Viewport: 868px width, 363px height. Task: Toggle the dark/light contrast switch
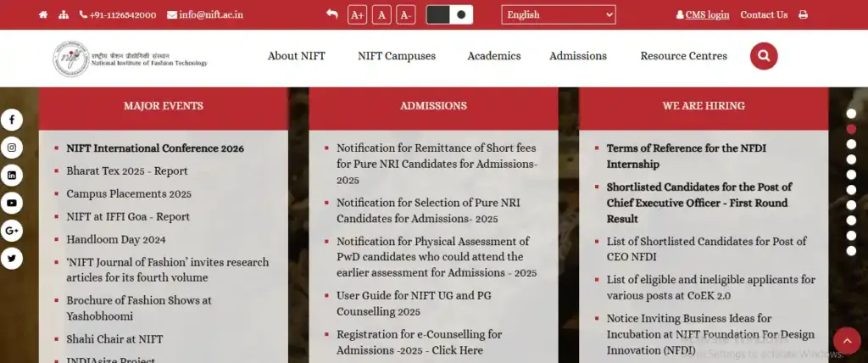pos(449,14)
